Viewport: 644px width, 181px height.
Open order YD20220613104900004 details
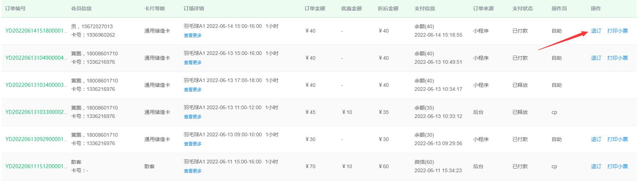(x=36, y=58)
